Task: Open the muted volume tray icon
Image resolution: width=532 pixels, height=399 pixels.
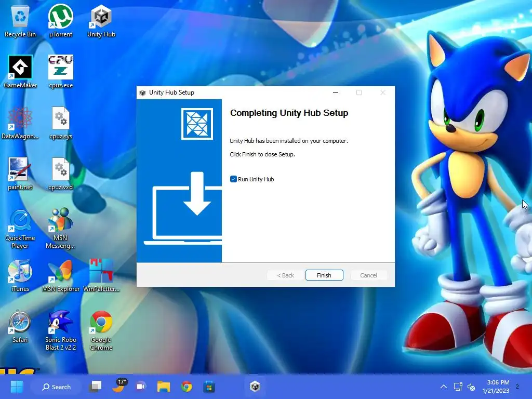Action: [471, 387]
